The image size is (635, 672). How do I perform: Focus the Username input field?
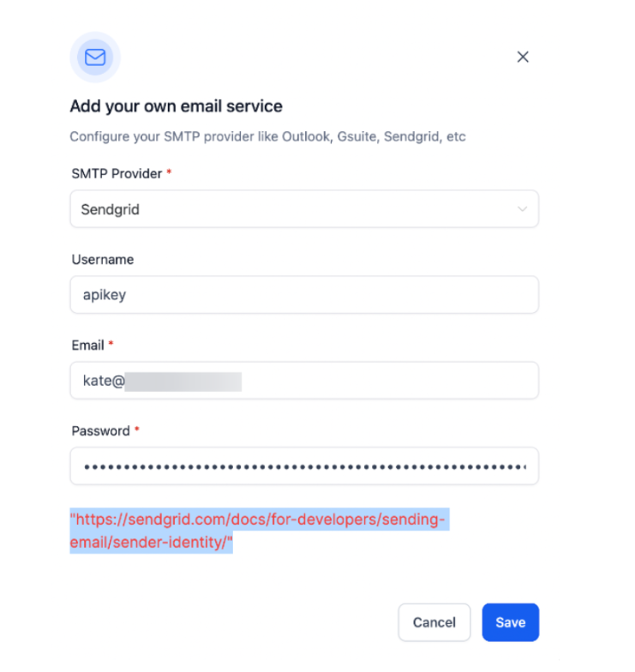(303, 295)
